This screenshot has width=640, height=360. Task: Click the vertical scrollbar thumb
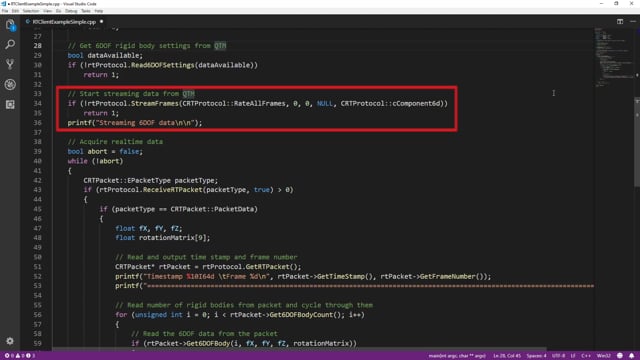[x=637, y=143]
